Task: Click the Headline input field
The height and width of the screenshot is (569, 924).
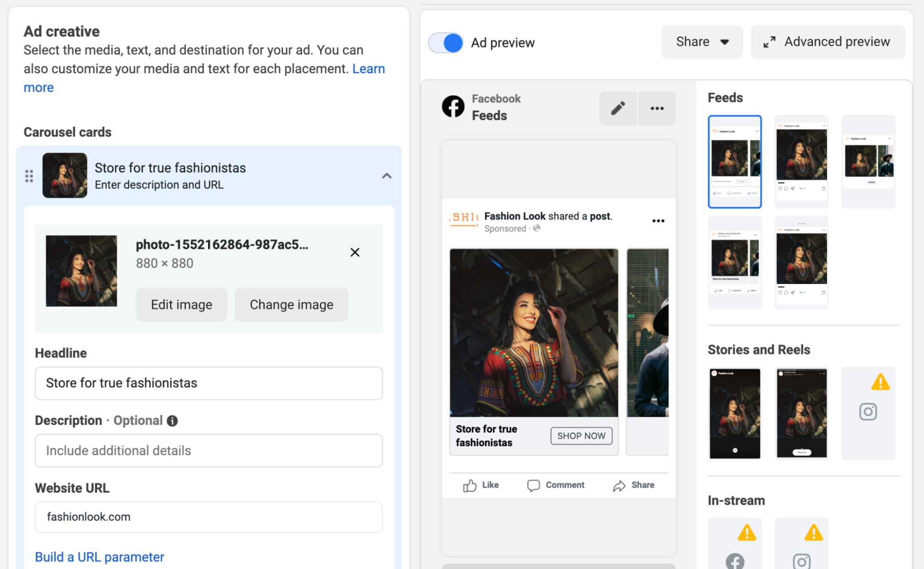Action: click(x=208, y=383)
